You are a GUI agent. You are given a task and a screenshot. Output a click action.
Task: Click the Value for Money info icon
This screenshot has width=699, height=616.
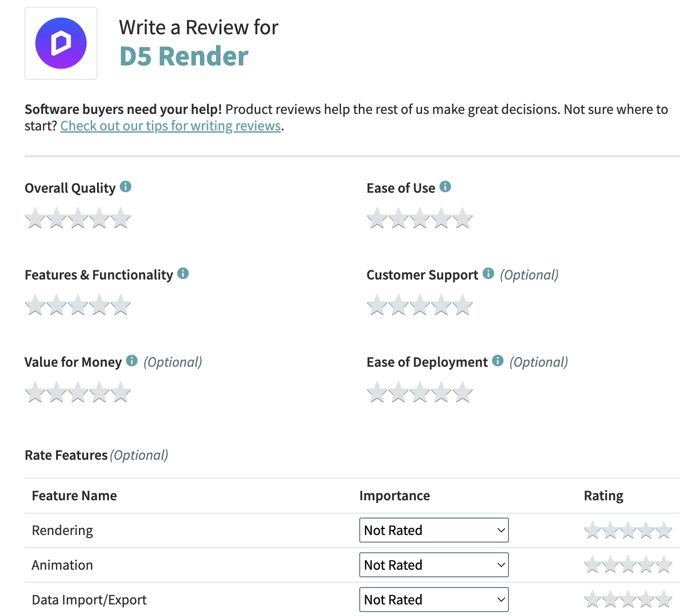click(x=132, y=361)
